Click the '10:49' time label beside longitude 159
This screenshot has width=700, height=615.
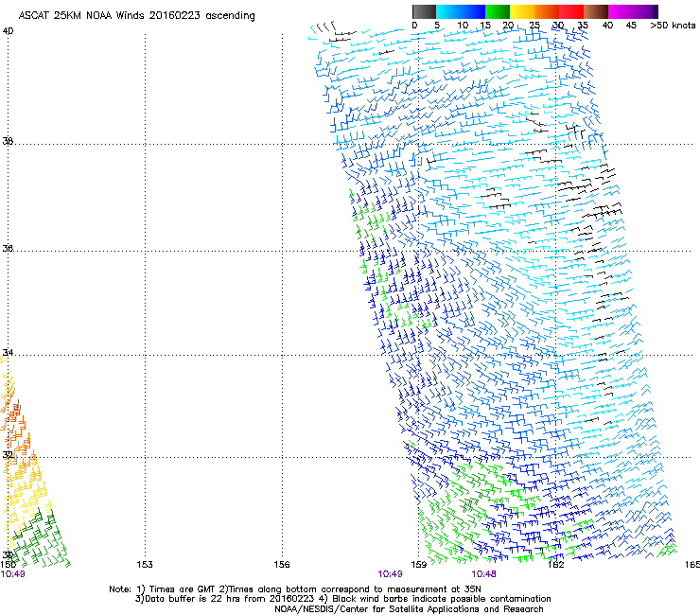point(390,574)
